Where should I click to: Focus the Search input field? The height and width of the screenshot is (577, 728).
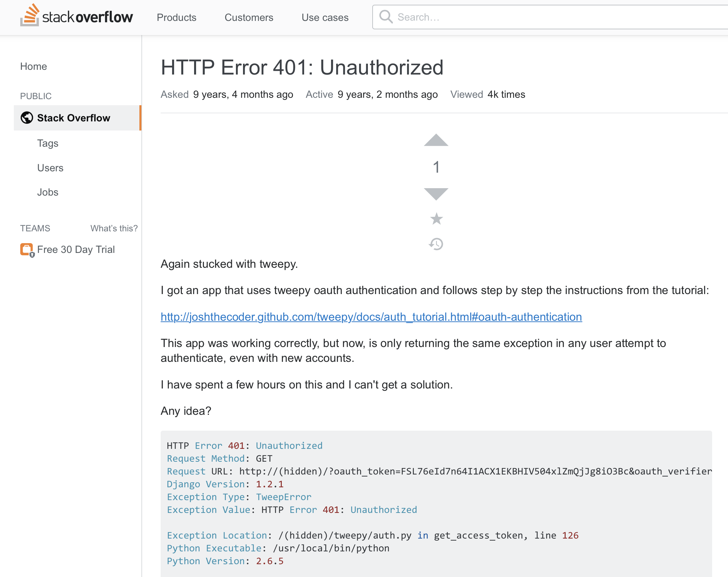pyautogui.click(x=550, y=17)
